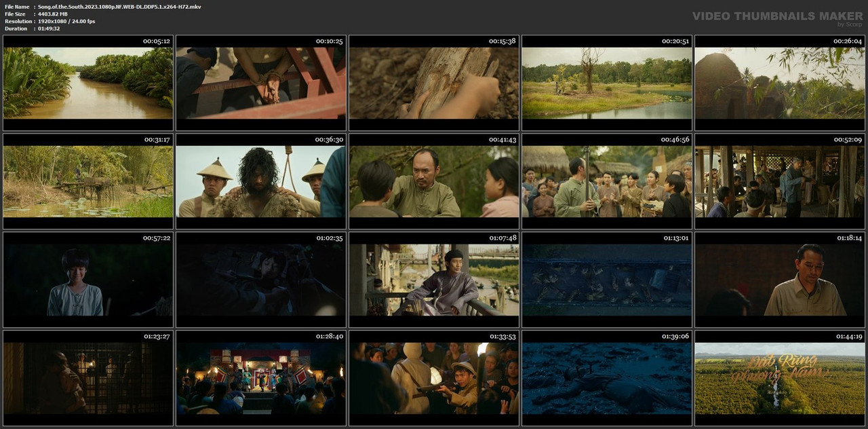Select the thumbnail timestamped 01:13:01

607,280
